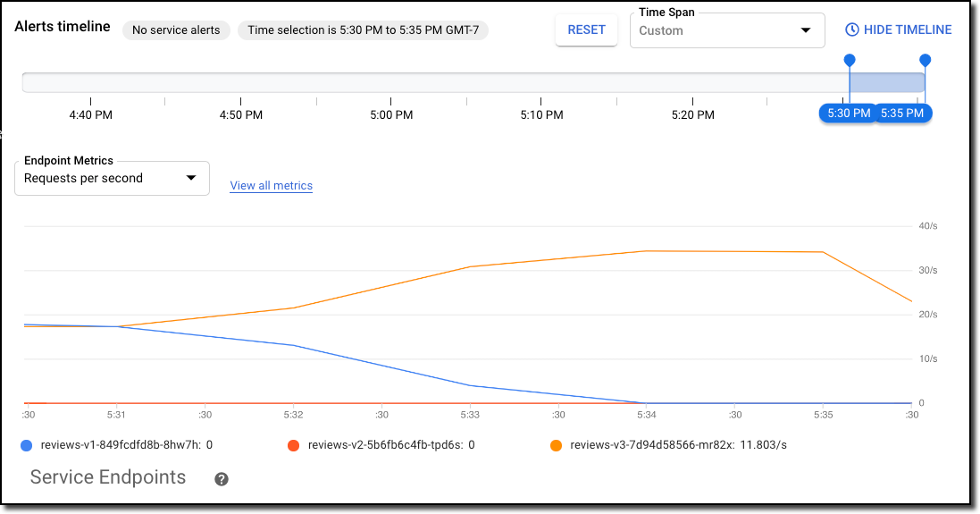Expand the Time Span dropdown arrow
The image size is (980, 514).
point(806,30)
